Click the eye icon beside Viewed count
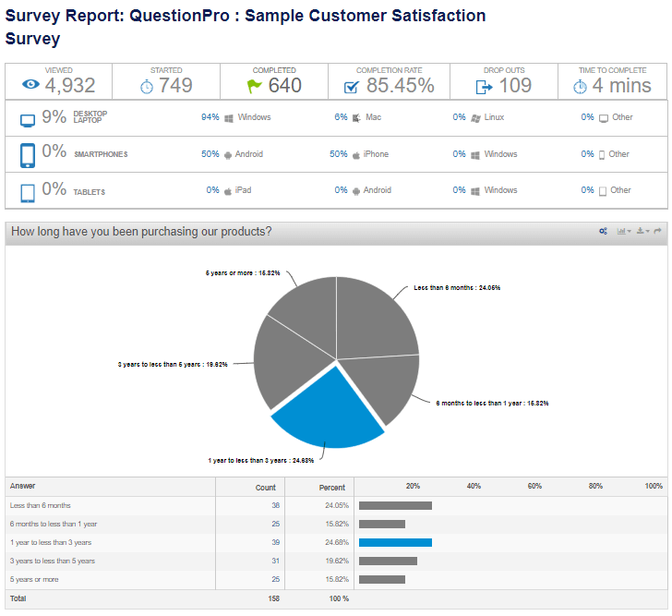This screenshot has width=672, height=616. [x=31, y=86]
